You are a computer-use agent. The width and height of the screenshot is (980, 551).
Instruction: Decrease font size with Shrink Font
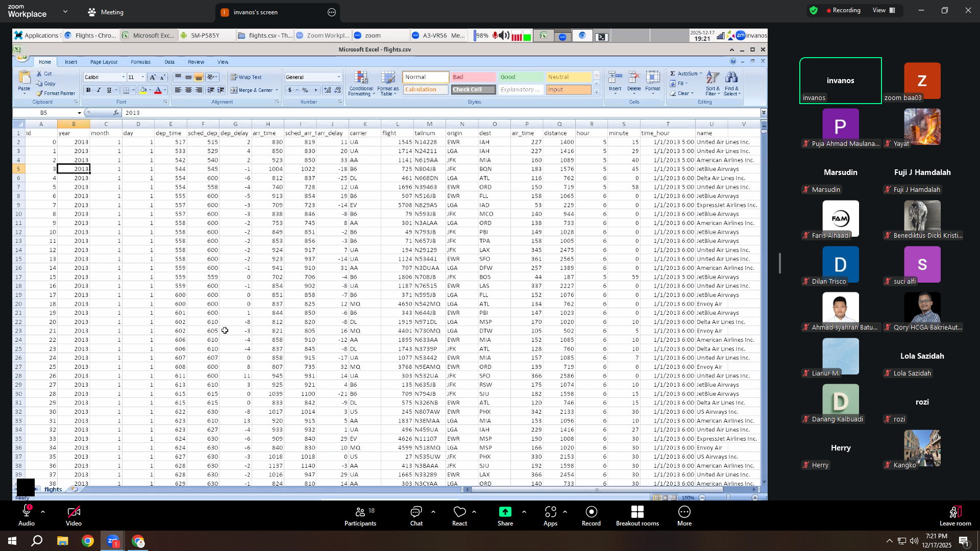(x=162, y=78)
